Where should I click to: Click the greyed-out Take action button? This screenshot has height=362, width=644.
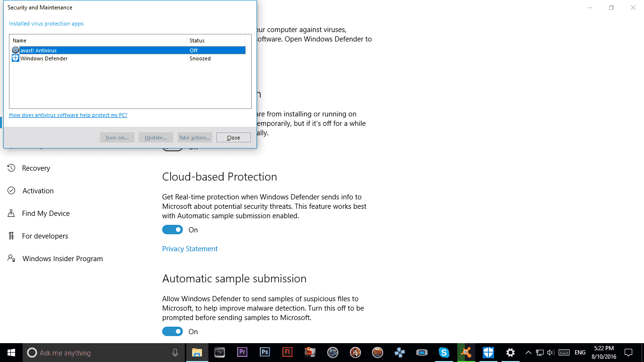coord(195,138)
